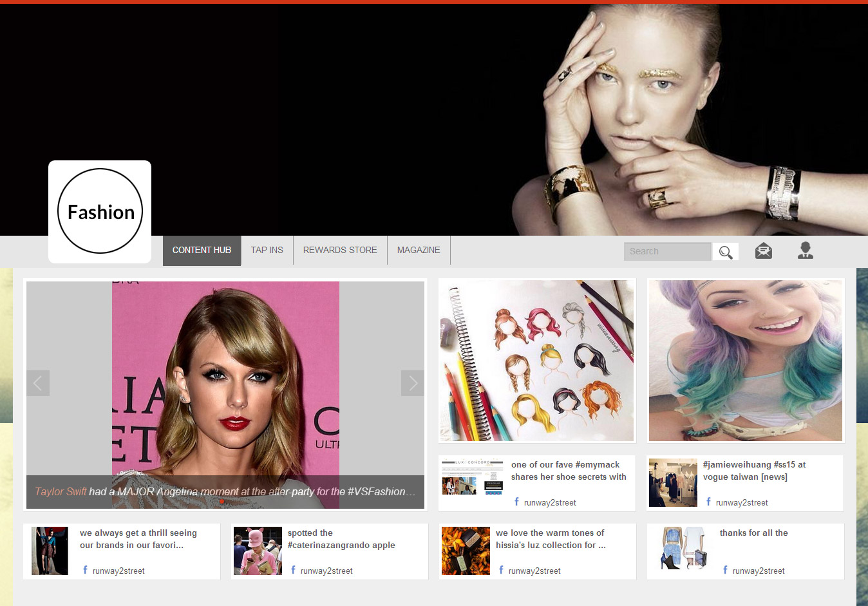
Task: Go to the MAGAZINE tab
Action: [419, 251]
